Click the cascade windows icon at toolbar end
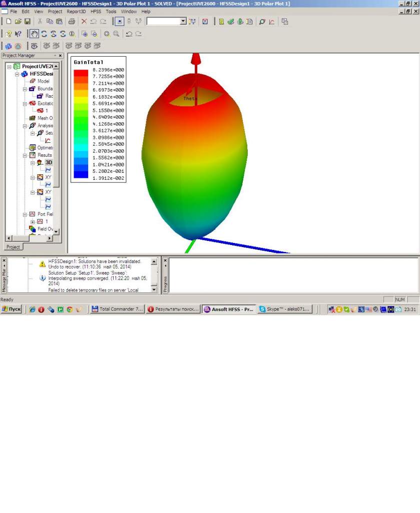Image resolution: width=420 pixels, height=513 pixels. pyautogui.click(x=285, y=22)
